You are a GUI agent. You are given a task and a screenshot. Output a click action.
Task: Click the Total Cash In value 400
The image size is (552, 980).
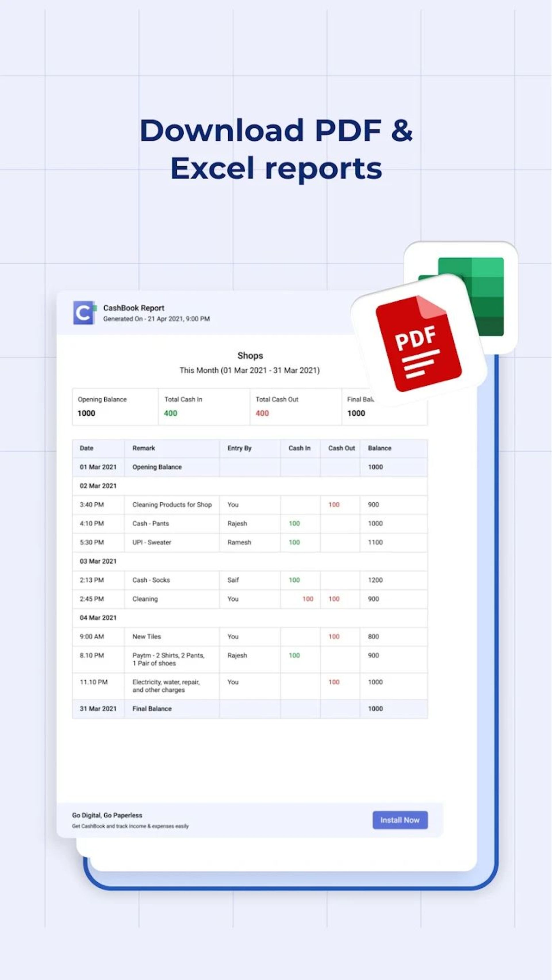pos(170,413)
